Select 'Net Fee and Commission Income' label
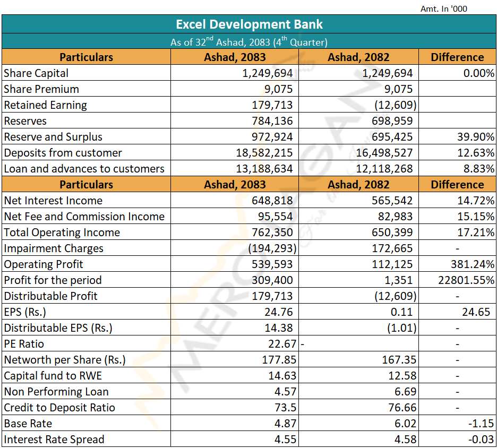Screen dimensions: 497x448 point(84,217)
